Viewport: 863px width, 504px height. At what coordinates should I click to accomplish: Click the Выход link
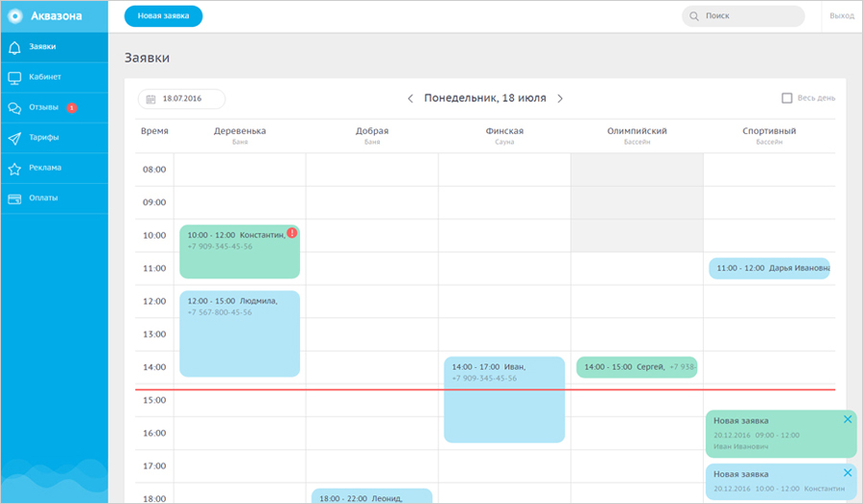tap(841, 16)
